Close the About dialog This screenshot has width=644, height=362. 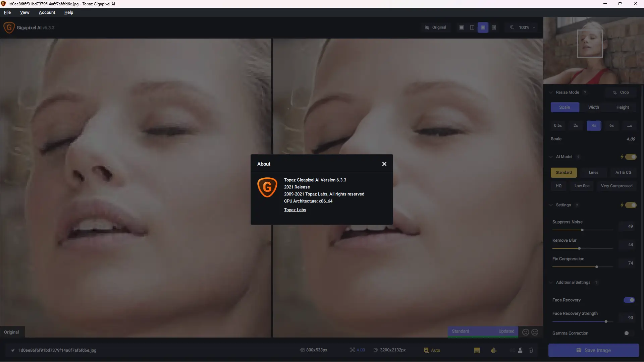384,164
